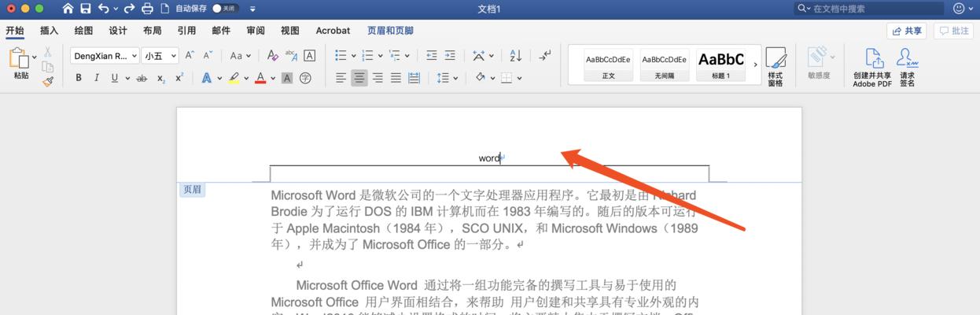Apply yellow text highlight color

pos(234,78)
